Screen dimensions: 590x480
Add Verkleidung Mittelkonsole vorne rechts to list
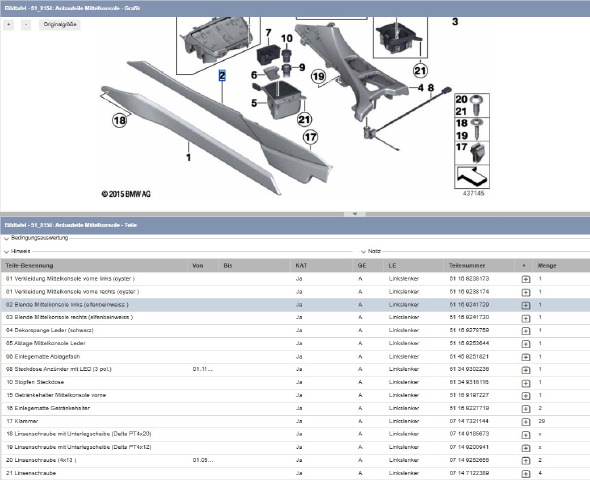(x=526, y=292)
